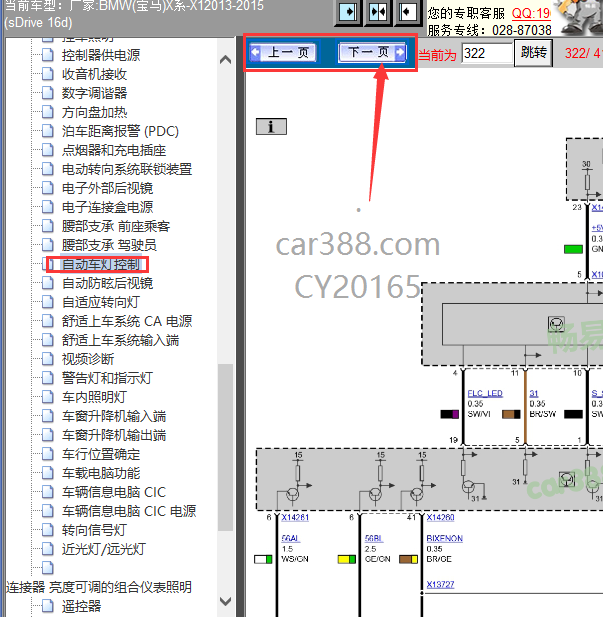Viewport: 603px width, 617px height.
Task: Click document icon beside 控制器供电源
Action: click(48, 55)
